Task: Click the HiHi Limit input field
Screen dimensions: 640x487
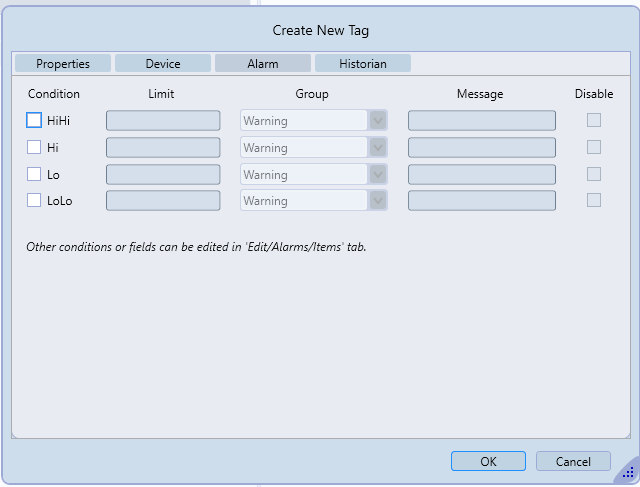Action: tap(163, 121)
